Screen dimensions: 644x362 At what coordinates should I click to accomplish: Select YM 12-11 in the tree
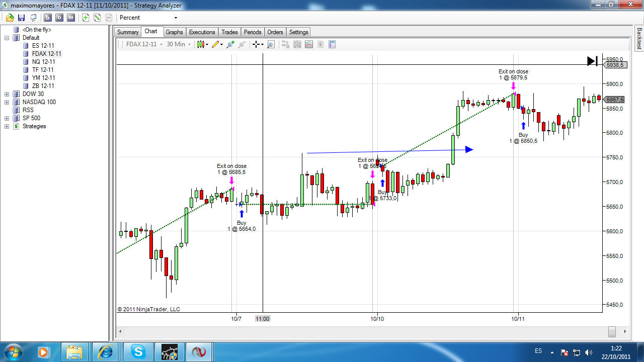pyautogui.click(x=43, y=78)
